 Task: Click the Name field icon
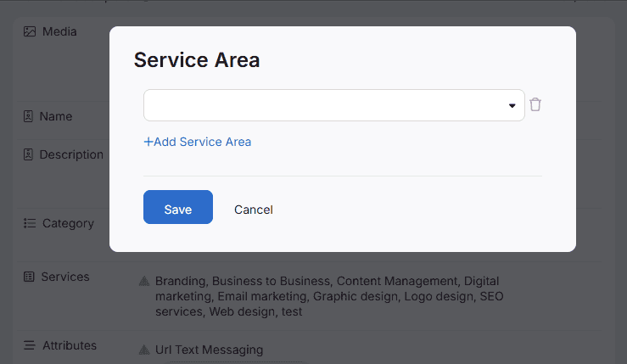tap(28, 116)
